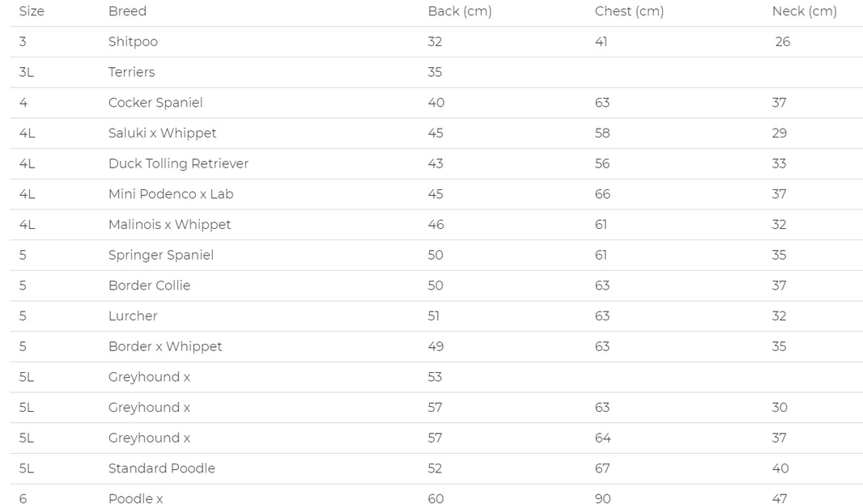Screen dimensions: 863x504
Task: Click chest value 90 in Poodle x row
Action: pyautogui.click(x=602, y=498)
